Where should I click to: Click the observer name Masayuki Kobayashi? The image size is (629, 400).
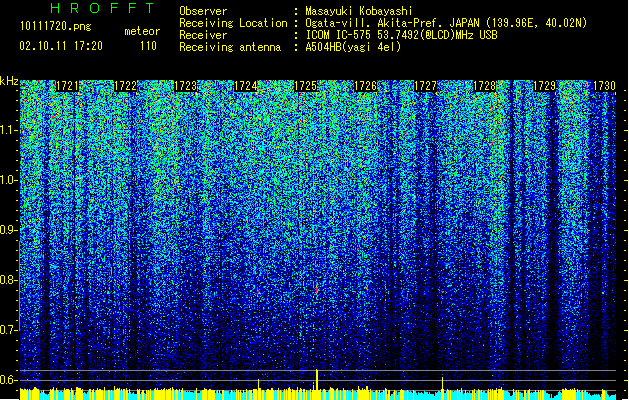pyautogui.click(x=359, y=11)
